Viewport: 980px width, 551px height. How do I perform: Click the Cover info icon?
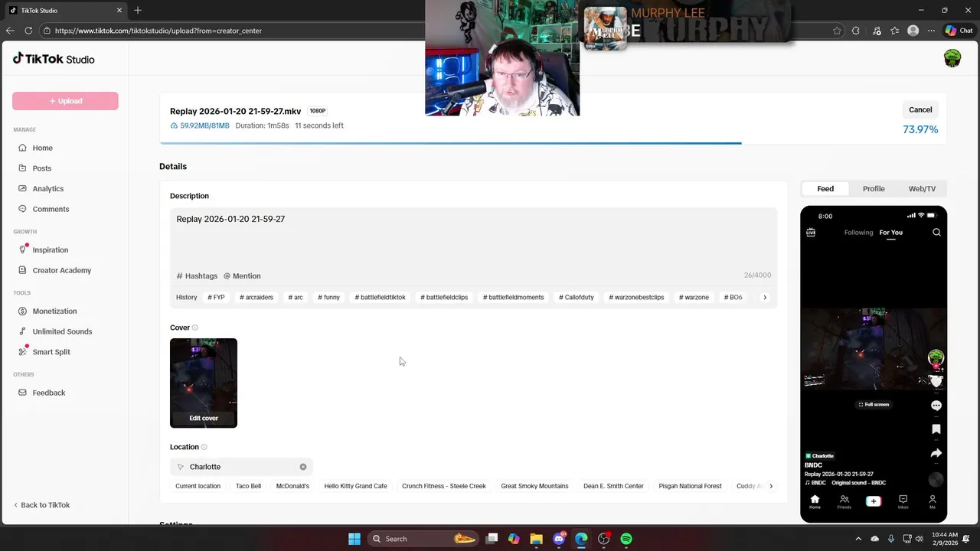(x=195, y=328)
